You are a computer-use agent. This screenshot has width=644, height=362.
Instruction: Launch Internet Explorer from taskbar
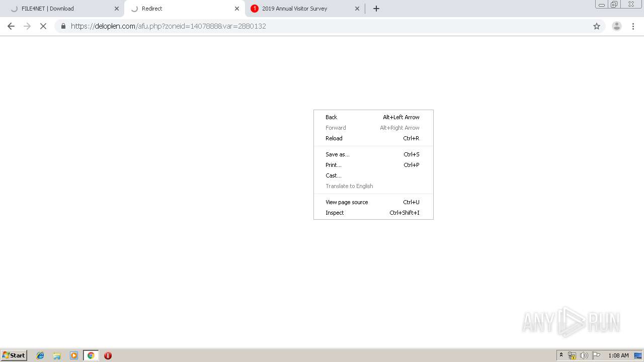click(x=40, y=355)
